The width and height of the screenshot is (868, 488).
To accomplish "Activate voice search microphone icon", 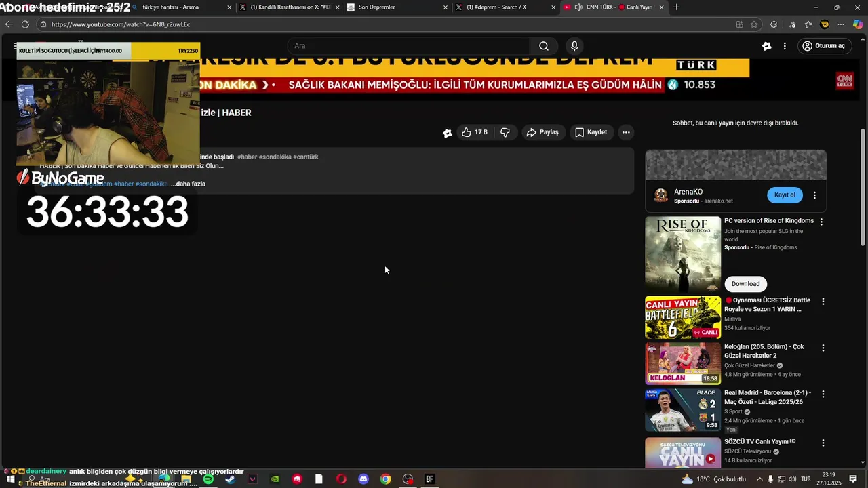I will tap(574, 46).
